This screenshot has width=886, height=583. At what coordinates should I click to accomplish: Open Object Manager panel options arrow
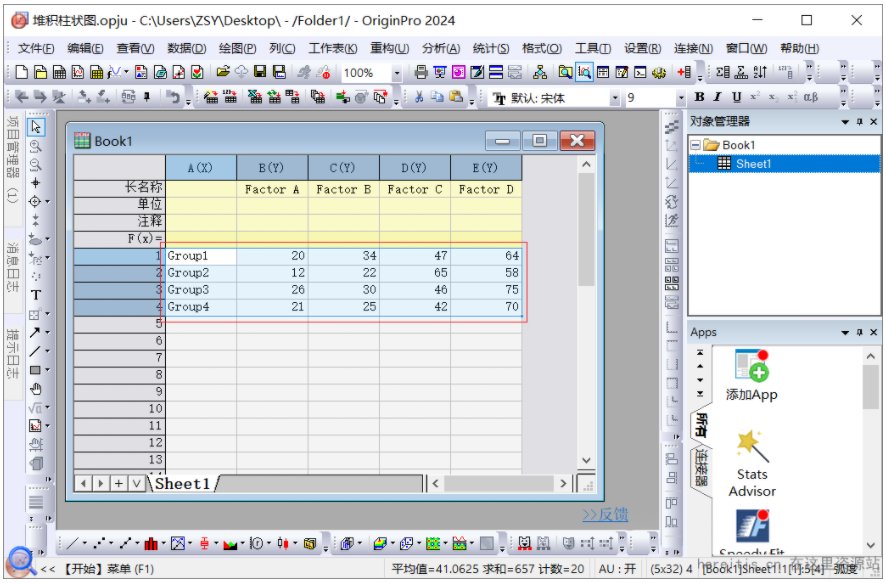pyautogui.click(x=845, y=121)
